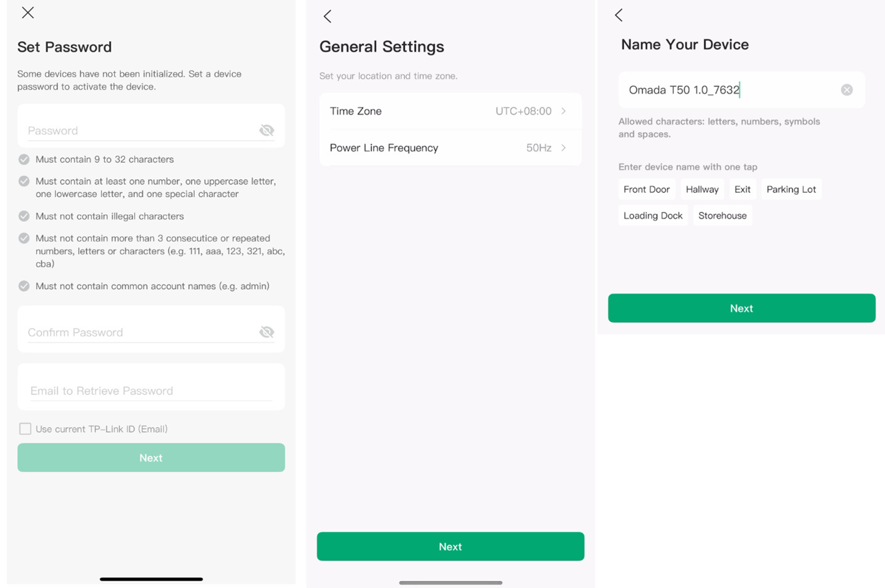Image resolution: width=885 pixels, height=588 pixels.
Task: Open Power Line Frequency chevron next to 50Hz
Action: coord(564,148)
